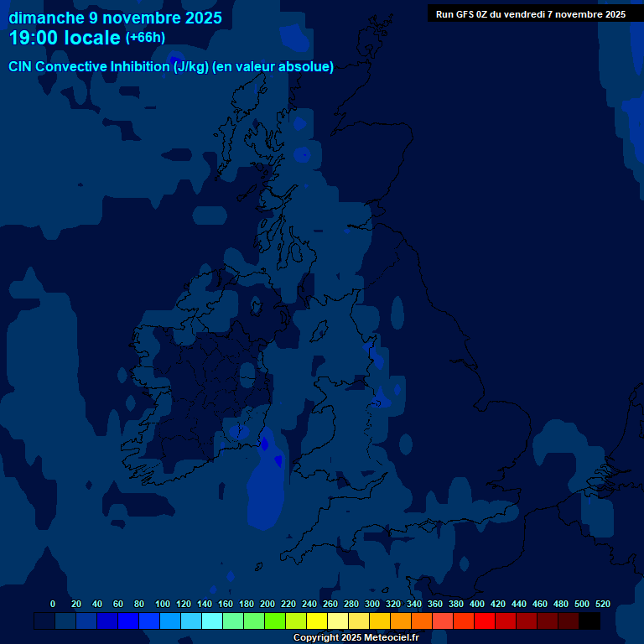Image resolution: width=644 pixels, height=644 pixels.
Task: Click the GFS 0Z run information banner
Action: click(531, 13)
